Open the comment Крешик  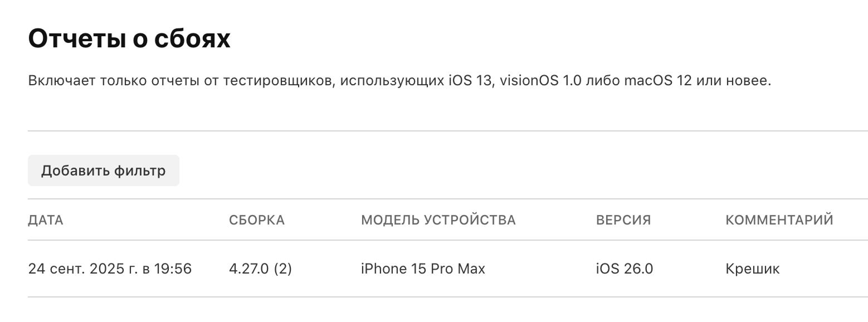click(x=752, y=269)
